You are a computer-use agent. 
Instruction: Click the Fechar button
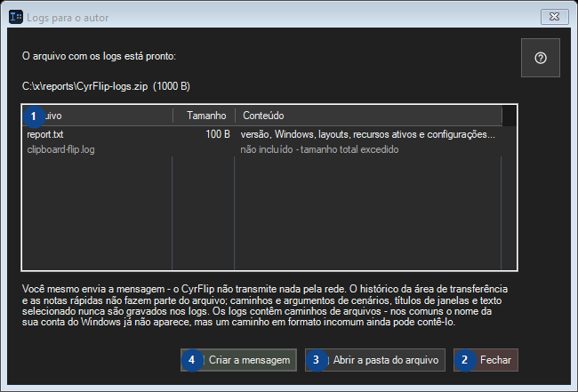pyautogui.click(x=486, y=360)
